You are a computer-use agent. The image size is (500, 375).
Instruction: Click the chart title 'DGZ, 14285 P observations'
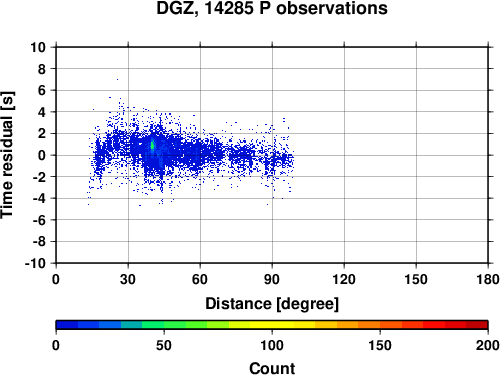pos(272,8)
